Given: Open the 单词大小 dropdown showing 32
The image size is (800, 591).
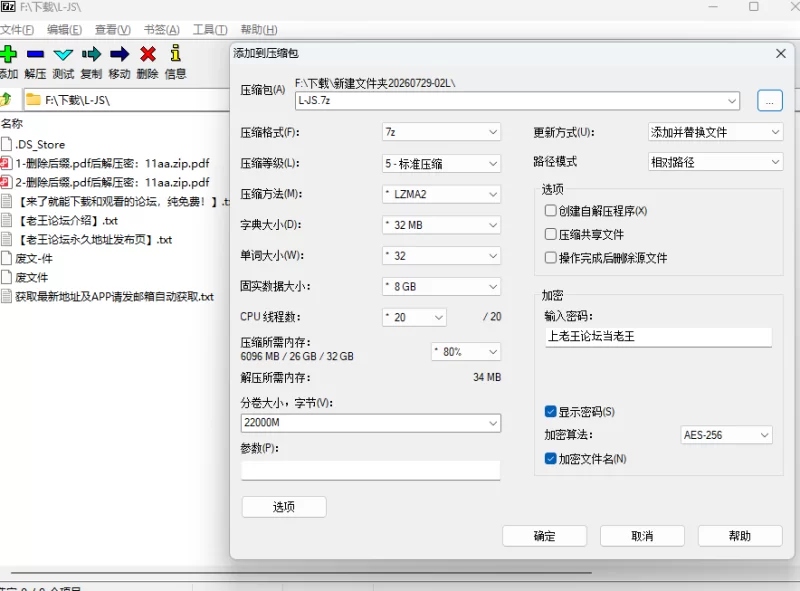Looking at the screenshot, I should 441,256.
